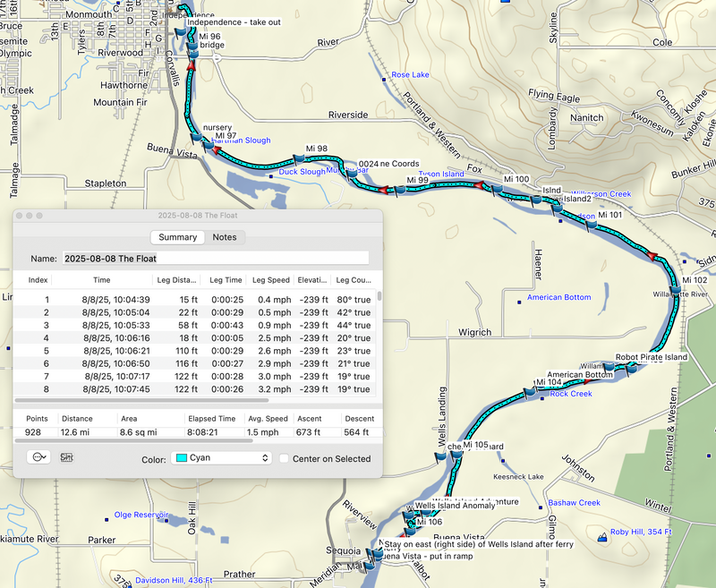Viewport: 716px width, 588px height.
Task: Click the cyan color swatch in Color selector
Action: coord(182,458)
